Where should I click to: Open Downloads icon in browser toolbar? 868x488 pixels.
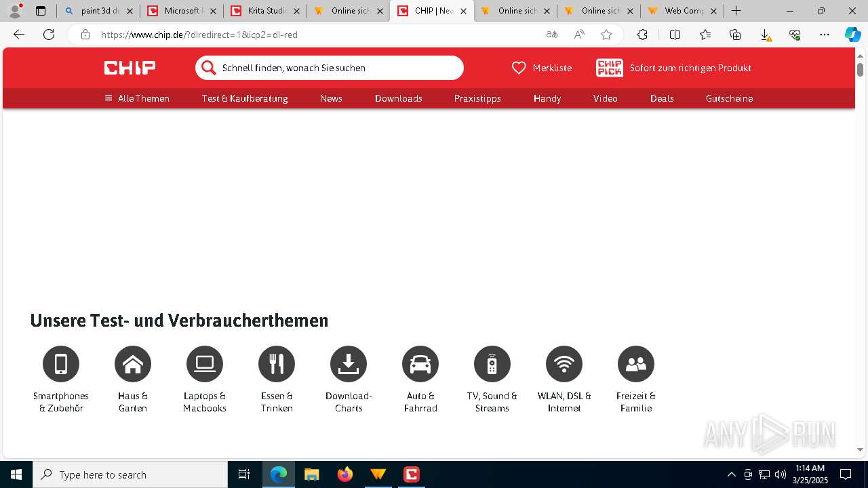(765, 35)
